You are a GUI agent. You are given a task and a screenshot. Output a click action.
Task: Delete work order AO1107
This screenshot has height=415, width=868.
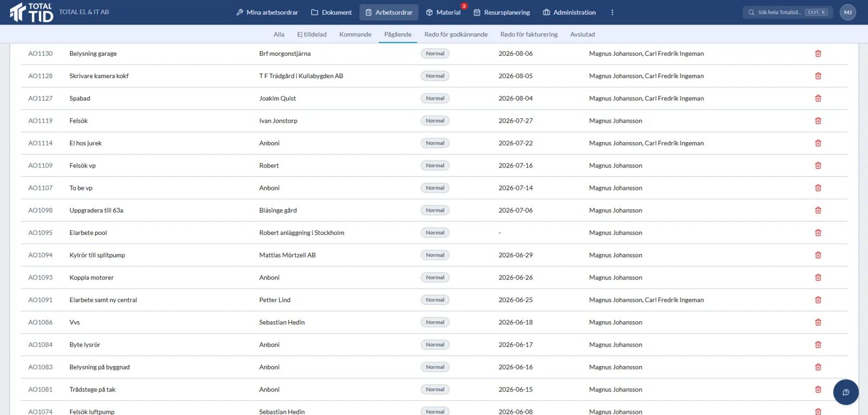click(x=818, y=188)
